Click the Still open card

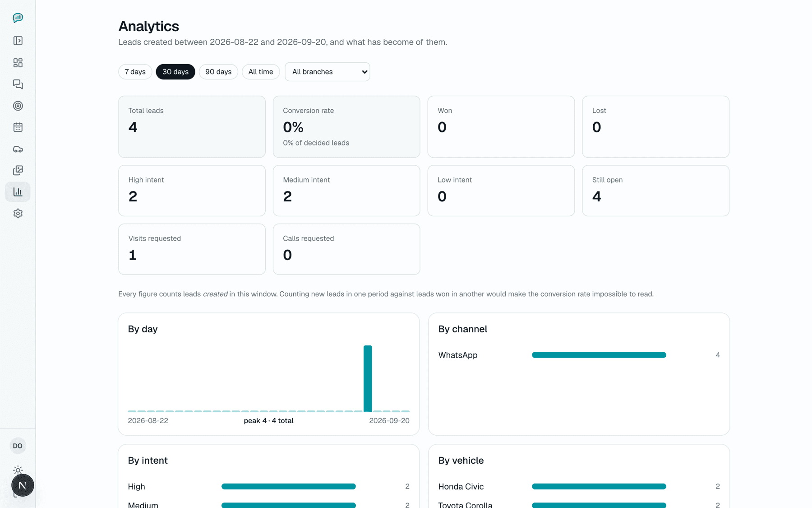[655, 191]
